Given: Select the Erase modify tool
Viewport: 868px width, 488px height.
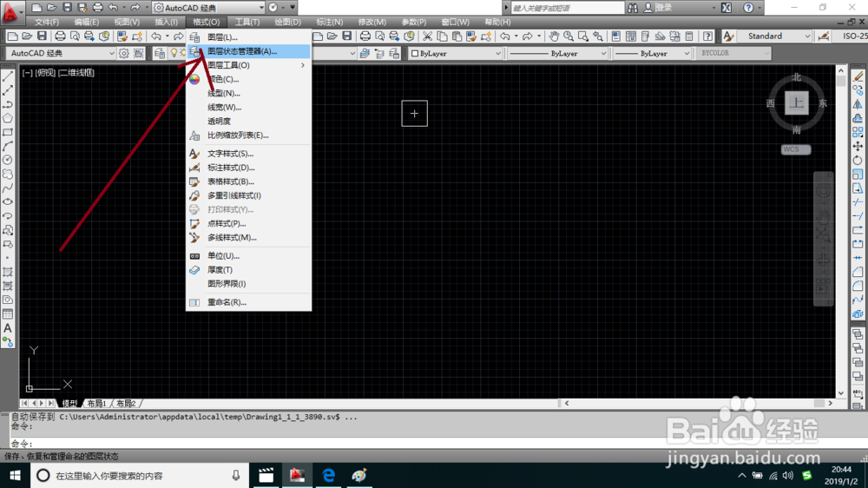Looking at the screenshot, I should [x=858, y=76].
